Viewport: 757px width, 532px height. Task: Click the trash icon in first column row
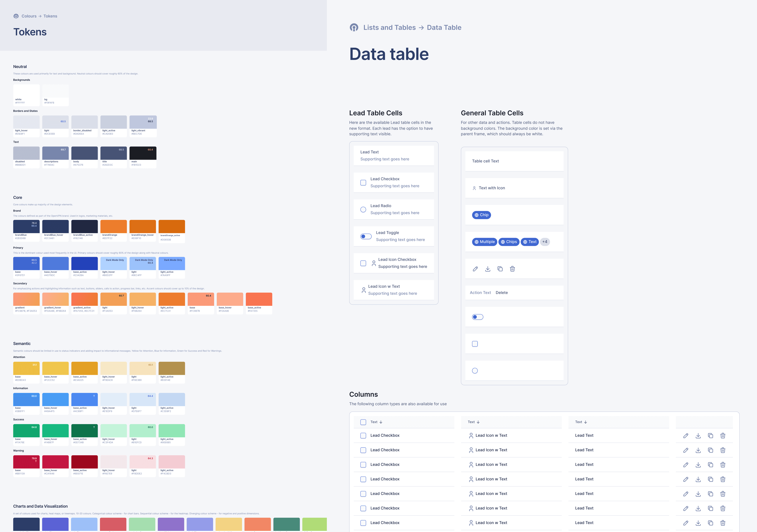click(x=723, y=436)
